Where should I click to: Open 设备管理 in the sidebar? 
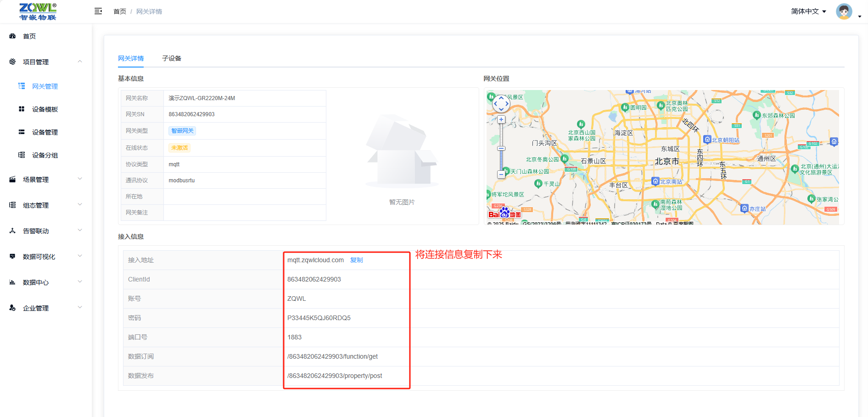(45, 132)
